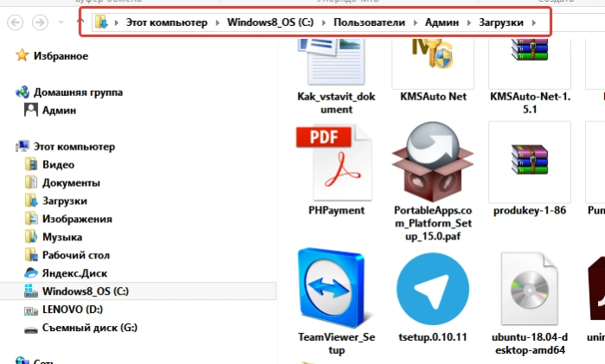Click the star icon next to Избранное
The height and width of the screenshot is (364, 605).
point(22,55)
